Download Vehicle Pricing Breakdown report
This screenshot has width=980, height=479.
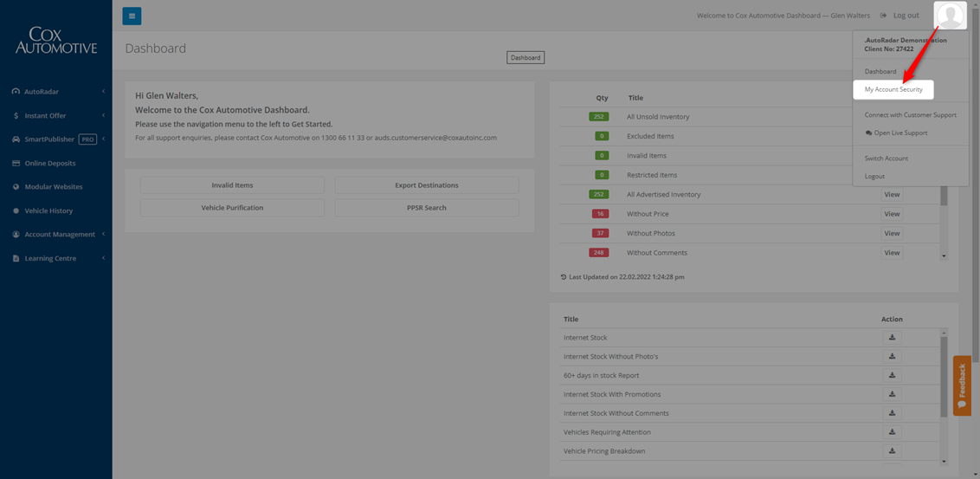click(892, 451)
